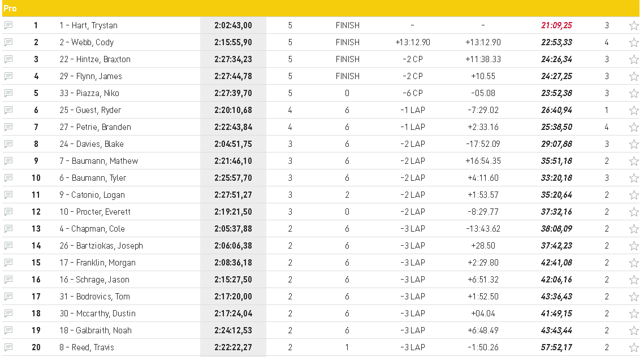The image size is (644, 357).
Task: Select total time 2:17:24,04 for Mccarthy
Action: pos(234,314)
